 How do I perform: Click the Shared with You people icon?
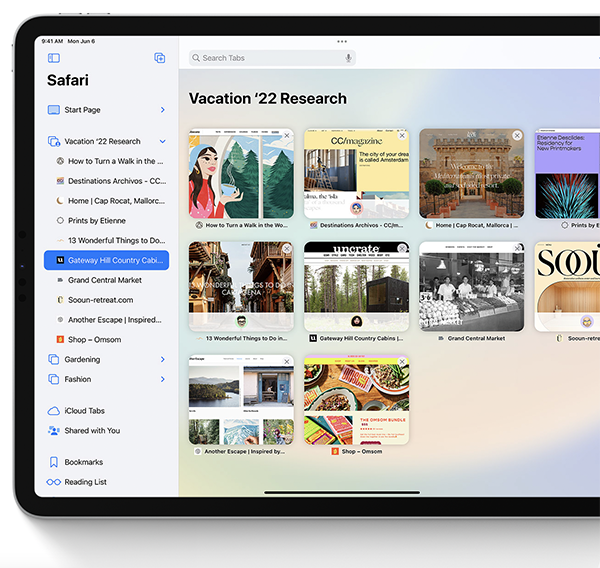click(x=54, y=431)
